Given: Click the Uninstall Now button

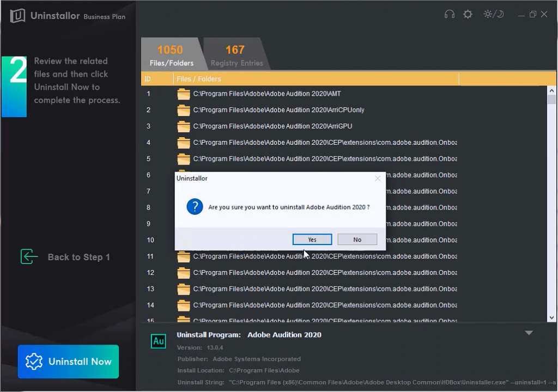Looking at the screenshot, I should (x=68, y=362).
